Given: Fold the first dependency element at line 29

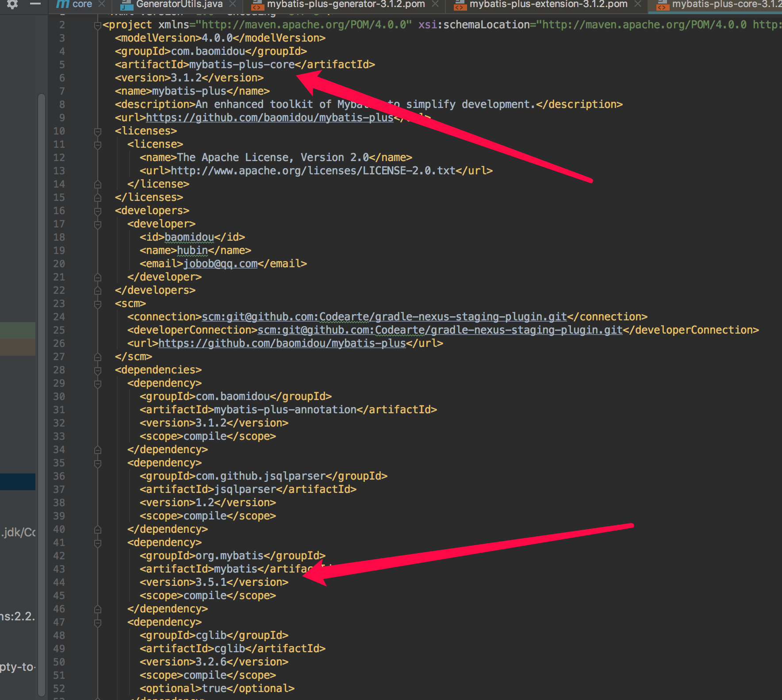Looking at the screenshot, I should pos(97,383).
